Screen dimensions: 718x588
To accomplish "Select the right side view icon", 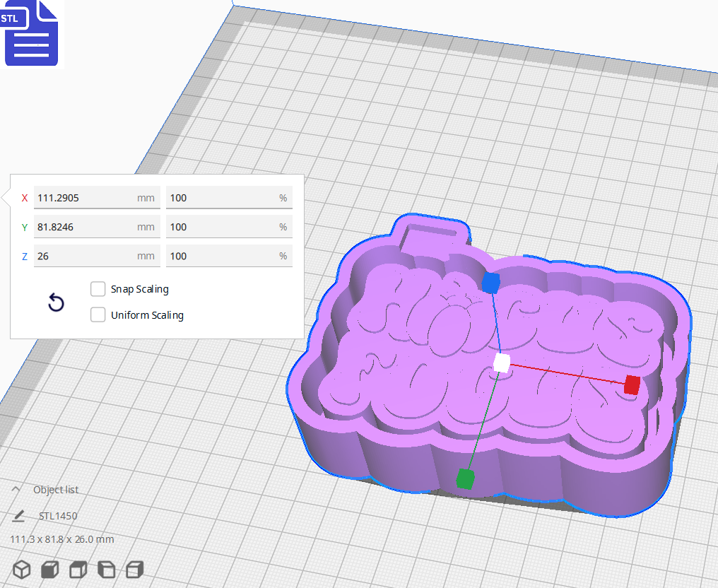I will (134, 570).
